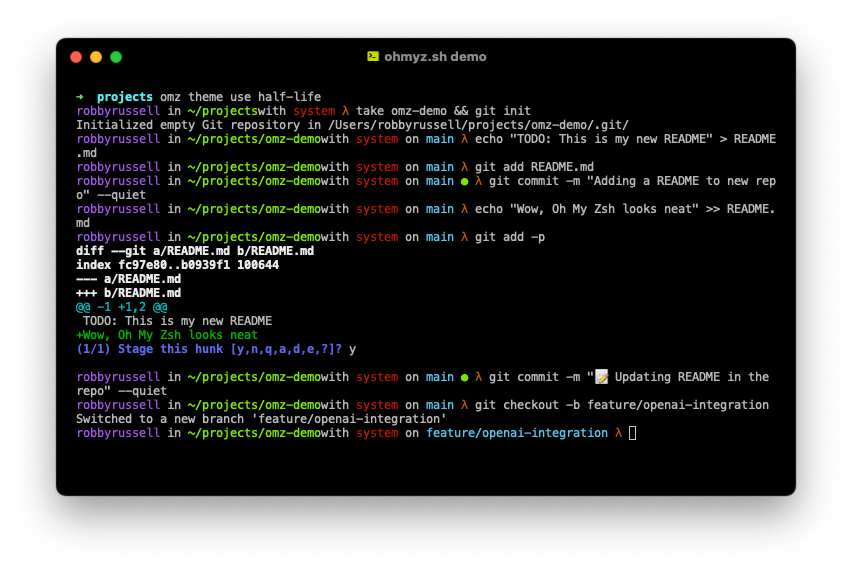
Task: Click the green dot before the "Adding a README" commit
Action: [464, 181]
